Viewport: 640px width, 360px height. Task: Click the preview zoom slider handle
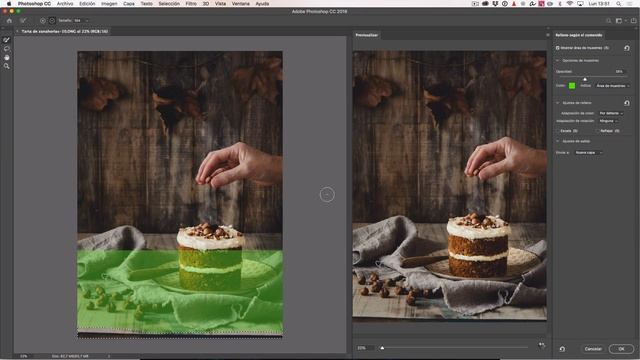[x=382, y=348]
